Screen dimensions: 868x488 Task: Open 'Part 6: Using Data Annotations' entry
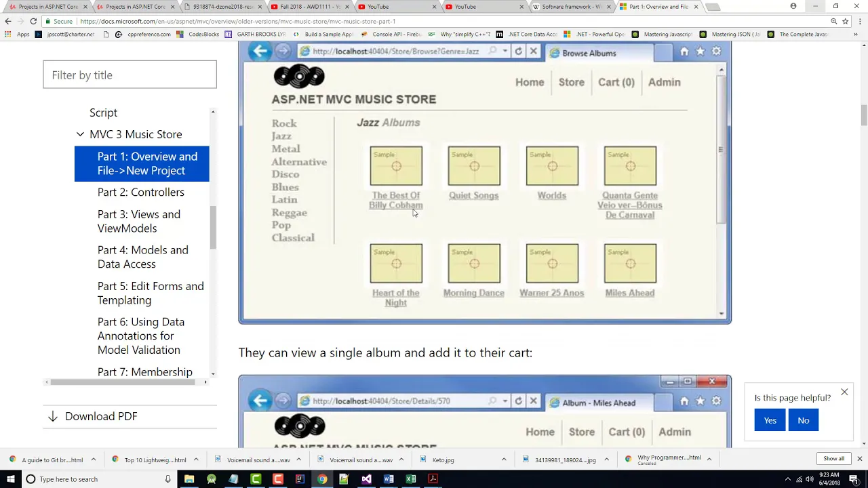coord(140,335)
